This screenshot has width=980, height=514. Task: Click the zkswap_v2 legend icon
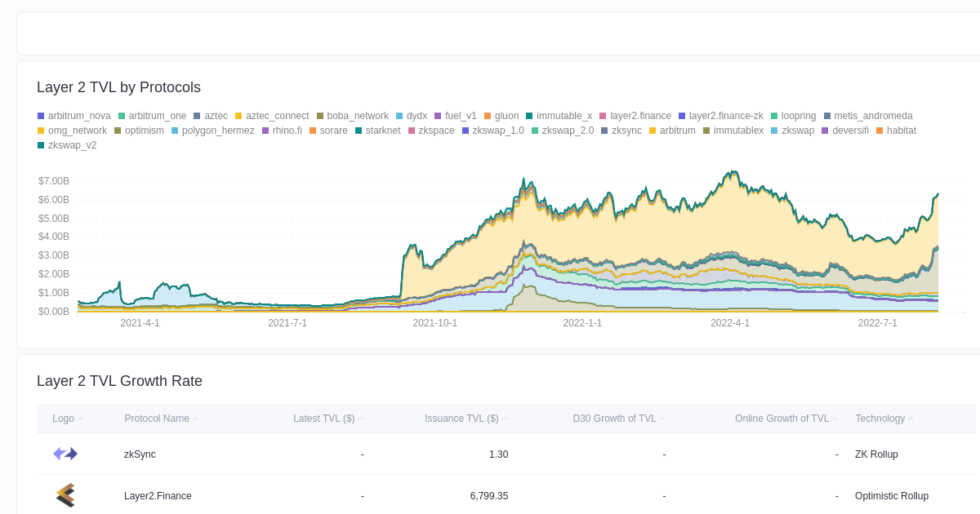click(40, 145)
